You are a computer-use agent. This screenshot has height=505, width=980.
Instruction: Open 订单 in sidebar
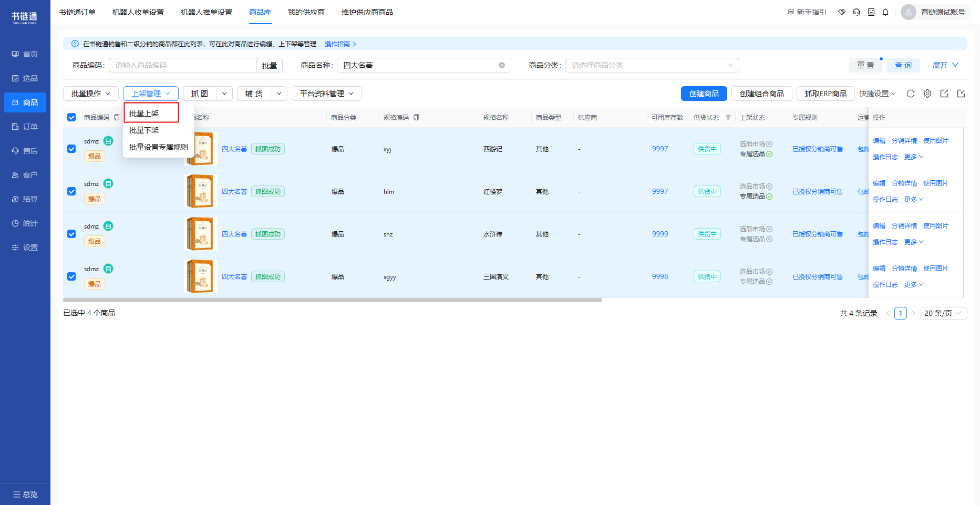[x=25, y=127]
